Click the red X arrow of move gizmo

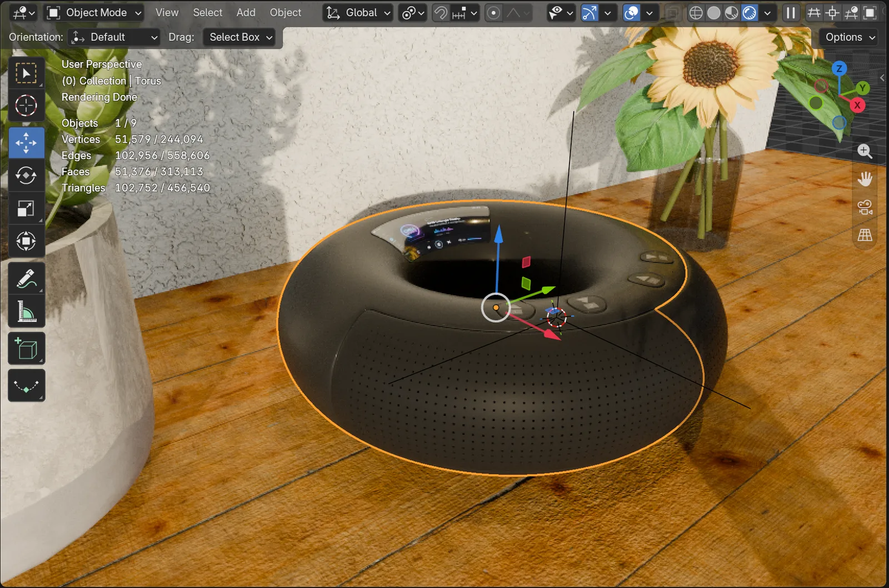(x=551, y=334)
